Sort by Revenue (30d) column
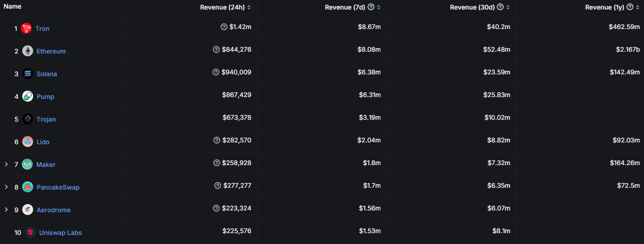 [x=508, y=7]
